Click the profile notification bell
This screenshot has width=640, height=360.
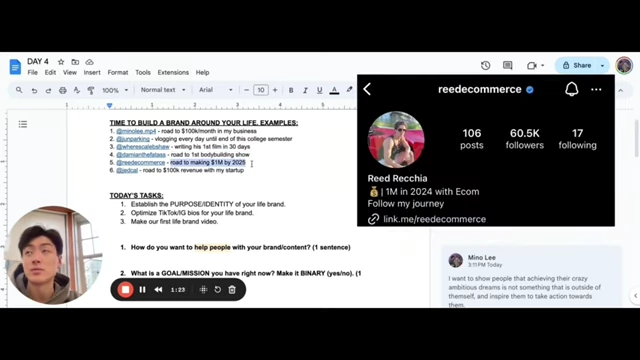(x=571, y=89)
